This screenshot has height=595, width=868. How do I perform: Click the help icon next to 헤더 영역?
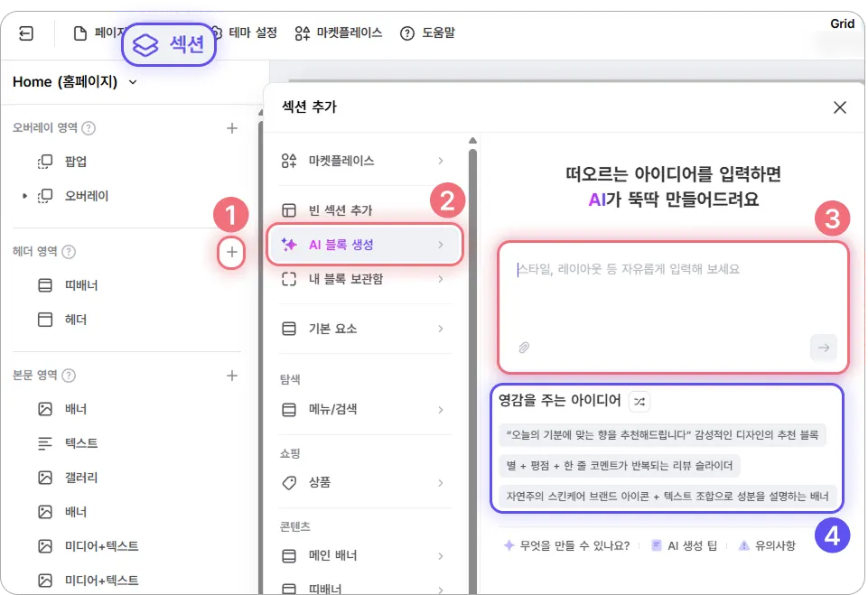tap(69, 252)
